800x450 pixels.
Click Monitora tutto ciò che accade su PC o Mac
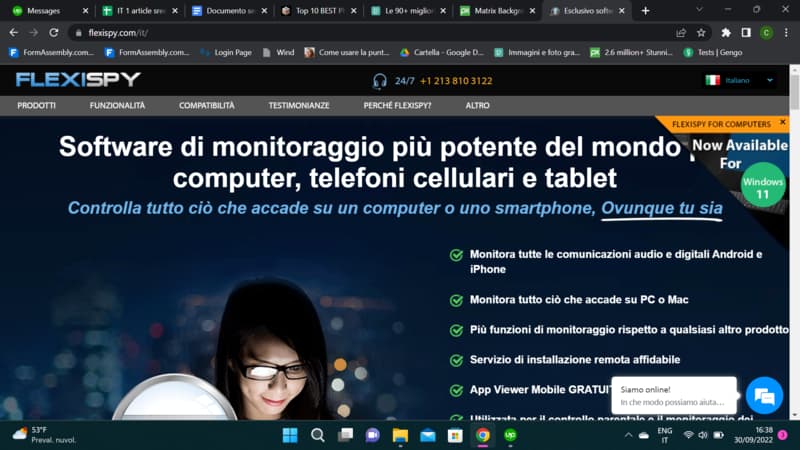click(x=579, y=300)
